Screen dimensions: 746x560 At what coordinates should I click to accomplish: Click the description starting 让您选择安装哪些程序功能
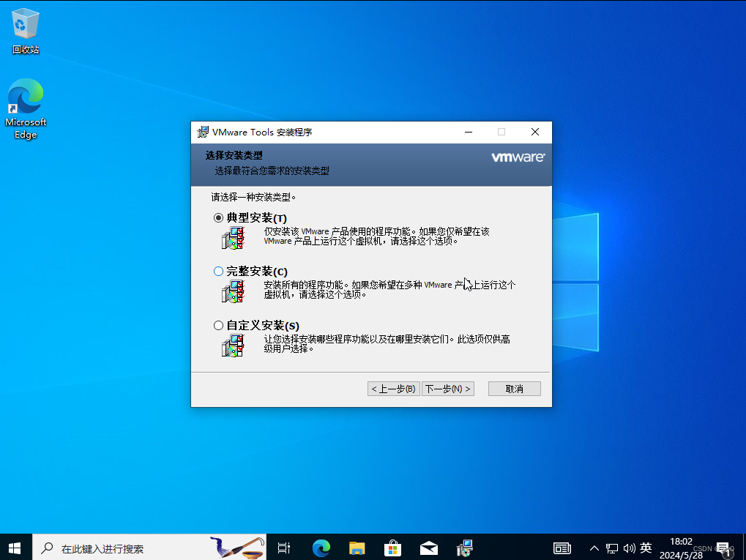coord(387,343)
